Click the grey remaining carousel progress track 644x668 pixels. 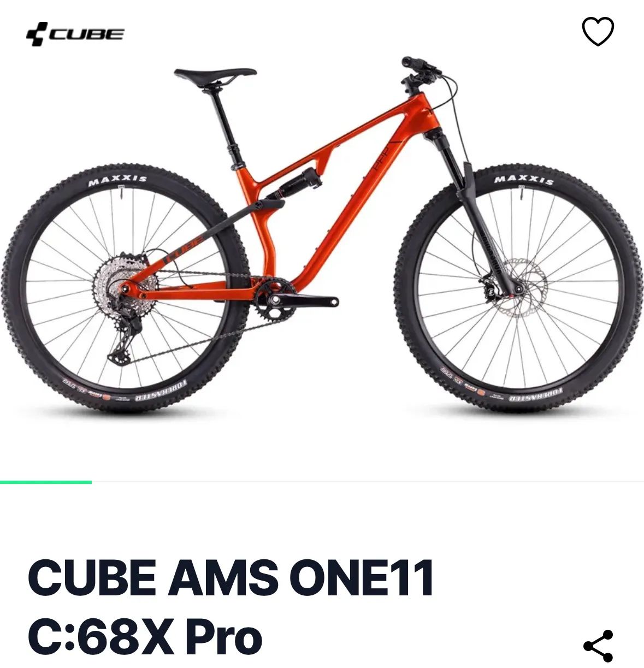pos(368,482)
